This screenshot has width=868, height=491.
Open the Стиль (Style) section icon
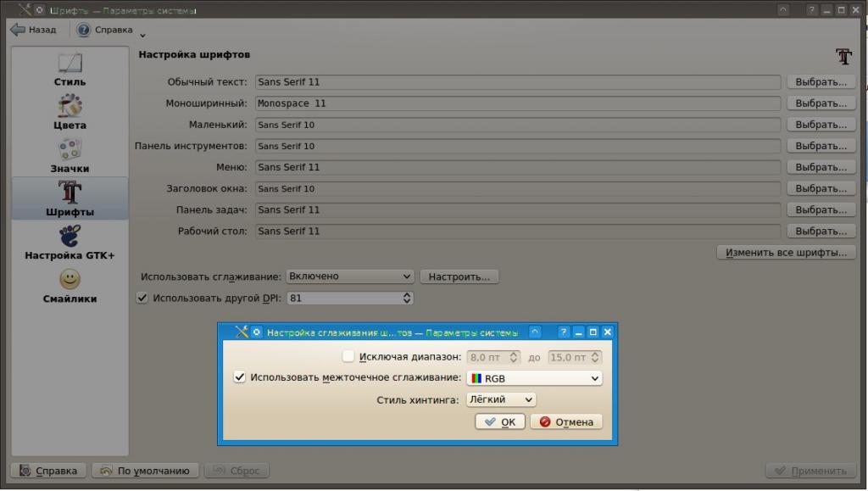(x=70, y=63)
